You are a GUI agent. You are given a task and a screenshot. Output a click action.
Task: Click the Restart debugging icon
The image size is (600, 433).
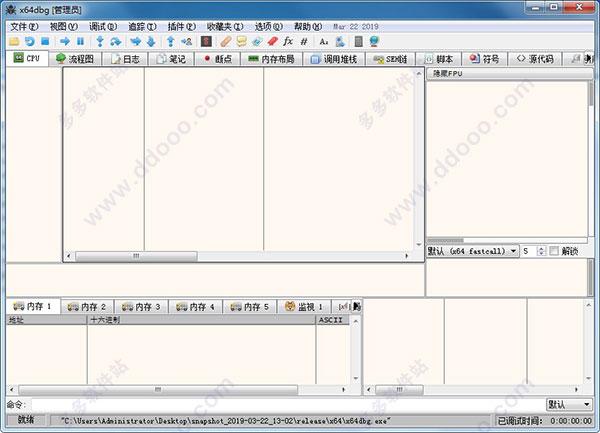point(30,41)
